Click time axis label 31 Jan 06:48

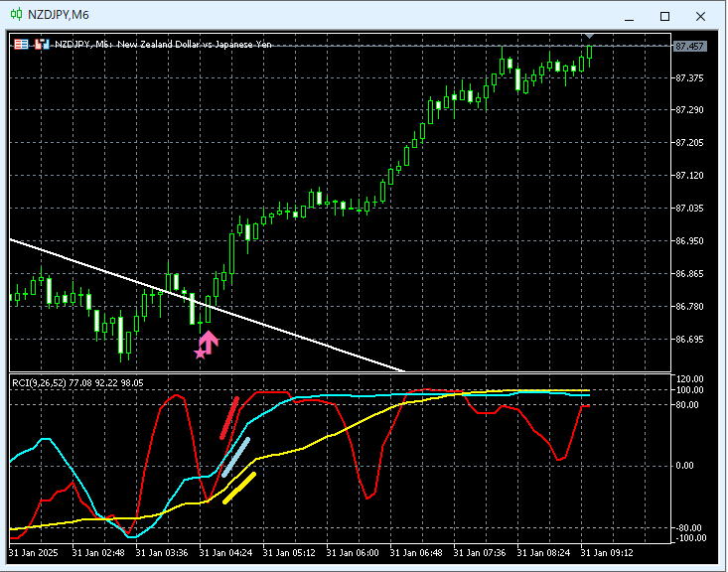(x=416, y=553)
